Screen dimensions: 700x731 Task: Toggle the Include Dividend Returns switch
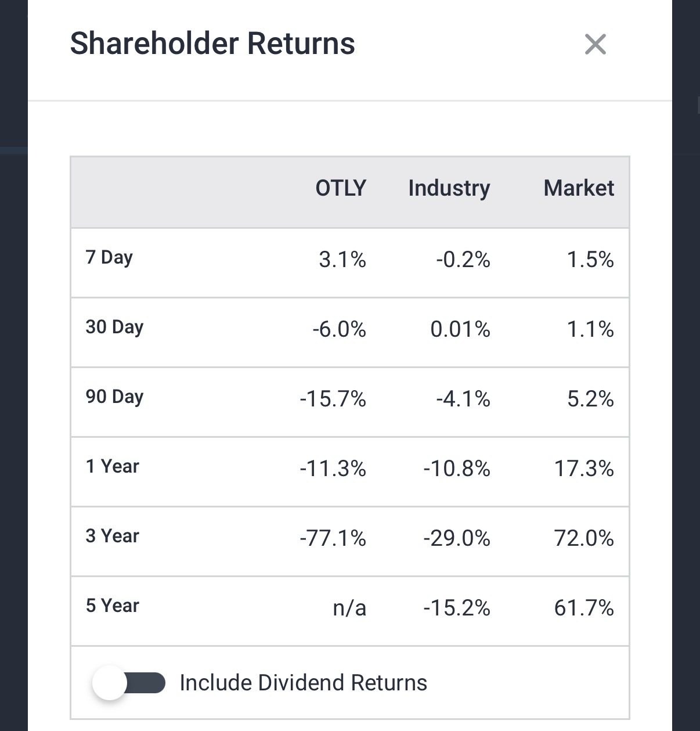click(129, 683)
